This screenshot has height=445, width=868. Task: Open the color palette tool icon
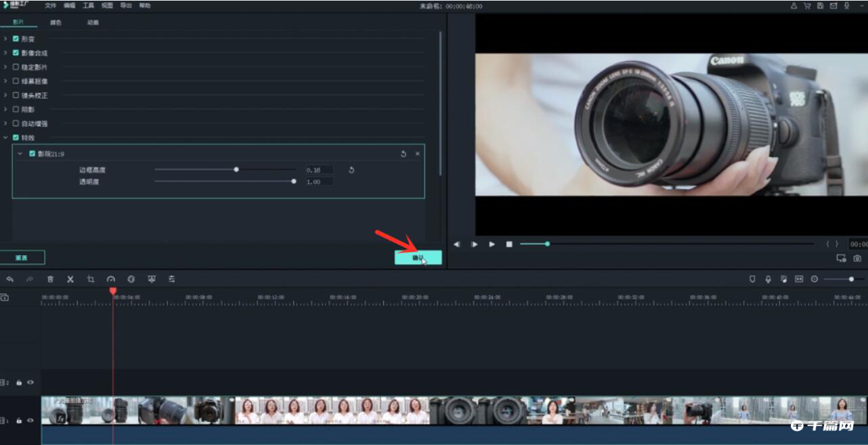point(131,279)
